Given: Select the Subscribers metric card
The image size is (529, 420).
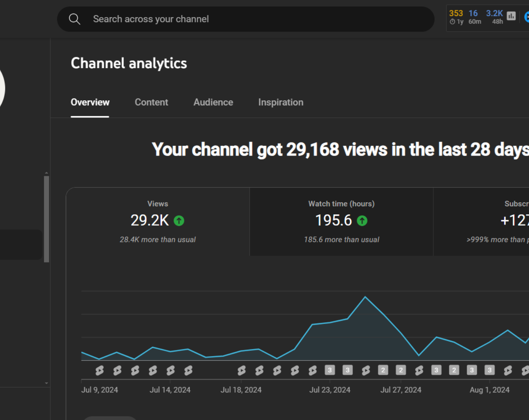Looking at the screenshot, I should coord(482,222).
